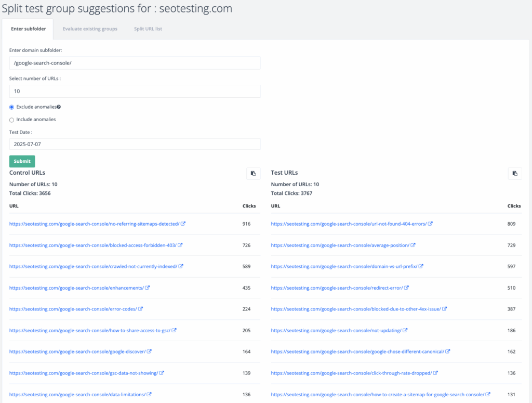
Task: Open external link icon for domain-vs-url-prefix
Action: (421, 266)
